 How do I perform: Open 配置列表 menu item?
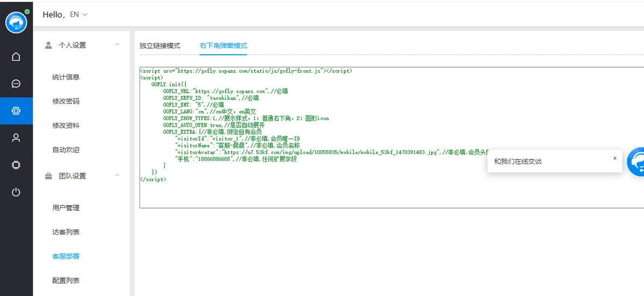tap(66, 280)
